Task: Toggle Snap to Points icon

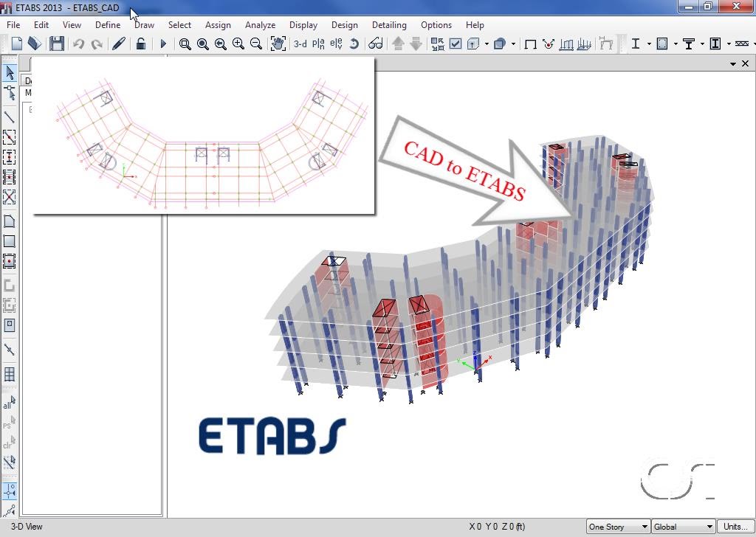Action: point(9,491)
